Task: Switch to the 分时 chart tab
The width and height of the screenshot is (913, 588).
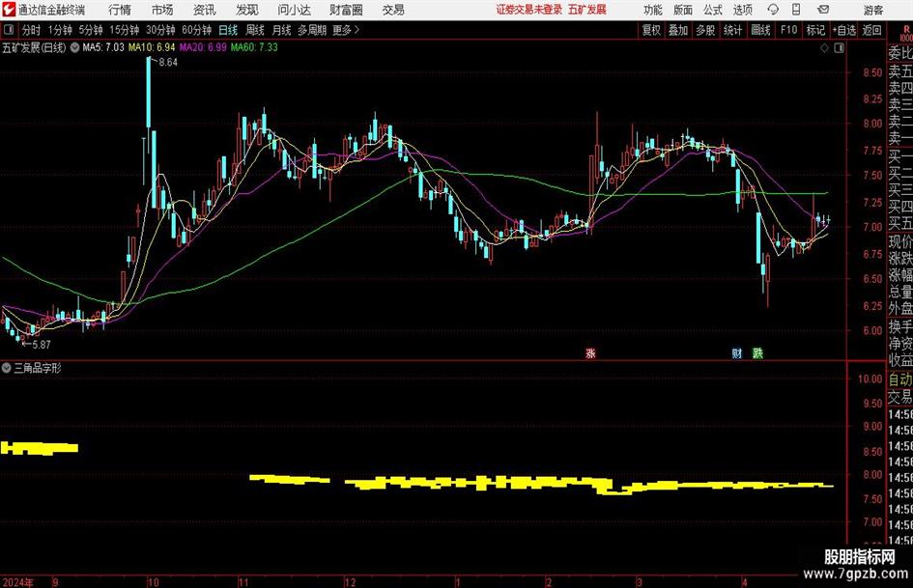Action: pos(32,30)
